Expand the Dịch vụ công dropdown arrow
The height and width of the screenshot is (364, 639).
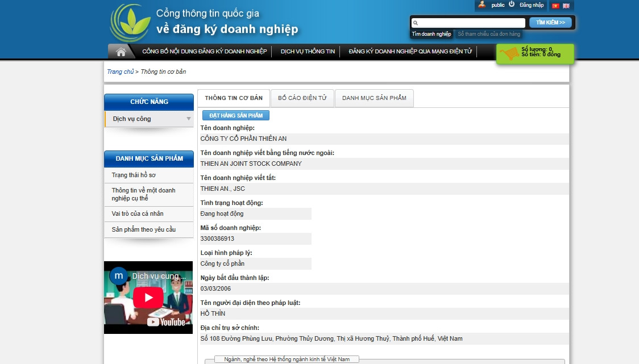[189, 119]
